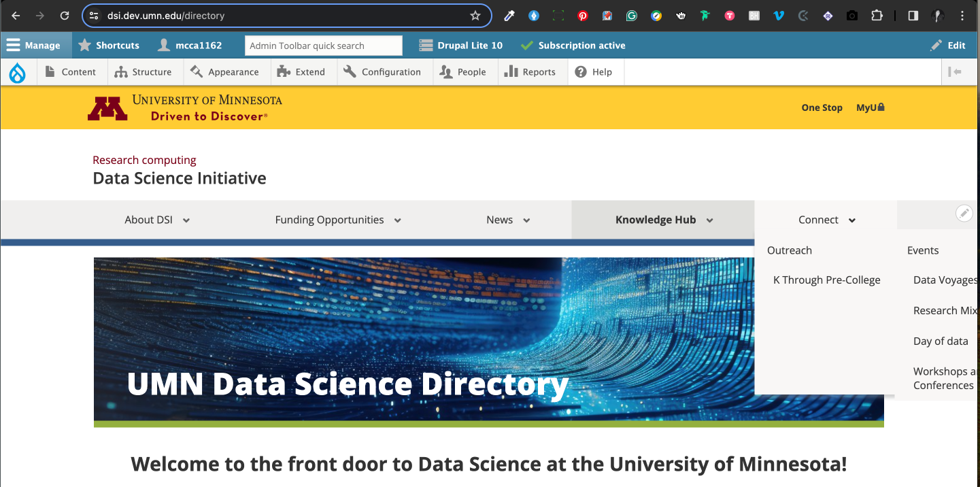Screen dimensions: 980x487
Task: Open the browser Extensions puzzle icon
Action: (x=877, y=16)
